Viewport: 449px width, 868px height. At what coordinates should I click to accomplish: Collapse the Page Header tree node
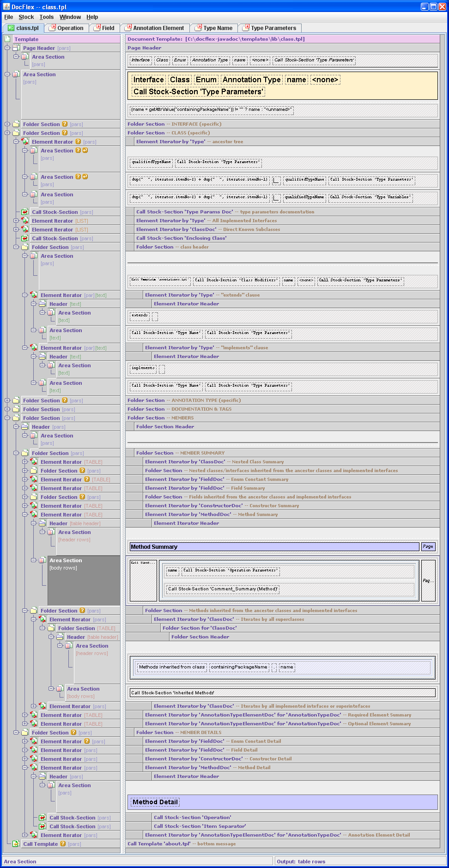pyautogui.click(x=7, y=48)
